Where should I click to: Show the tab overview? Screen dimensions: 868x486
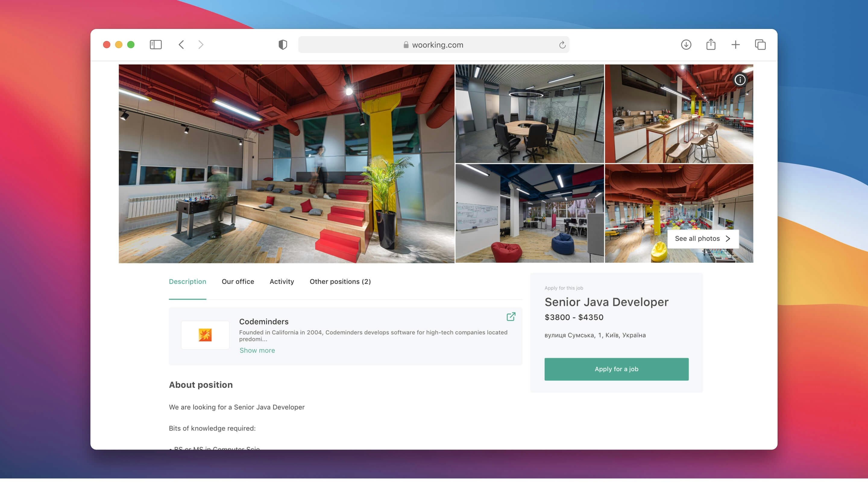pyautogui.click(x=760, y=45)
